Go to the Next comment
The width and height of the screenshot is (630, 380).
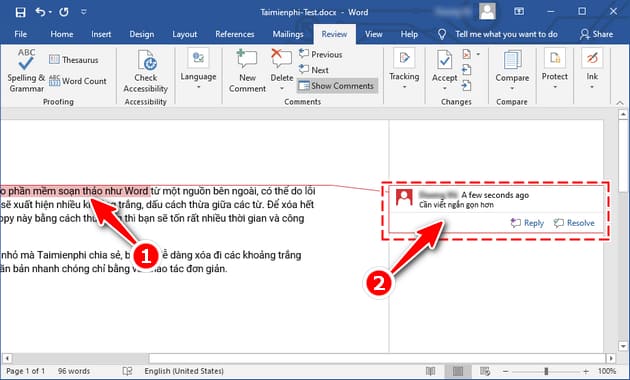click(314, 70)
